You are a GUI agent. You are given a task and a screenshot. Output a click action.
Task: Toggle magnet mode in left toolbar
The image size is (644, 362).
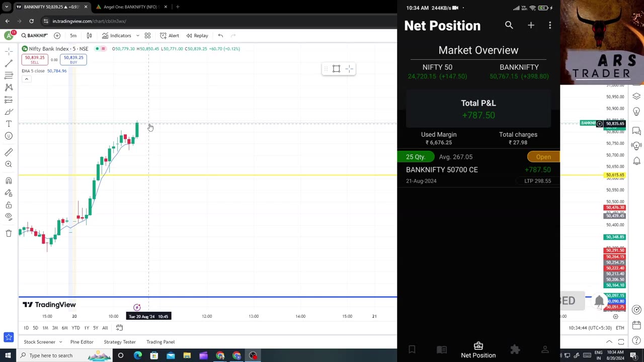[9, 180]
